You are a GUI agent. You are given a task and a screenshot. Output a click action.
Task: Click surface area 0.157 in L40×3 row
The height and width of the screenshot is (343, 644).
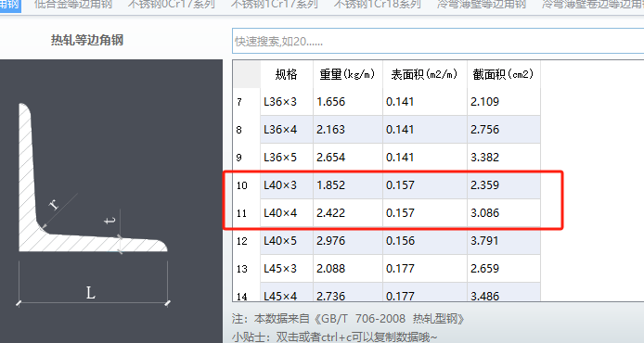[425, 185]
